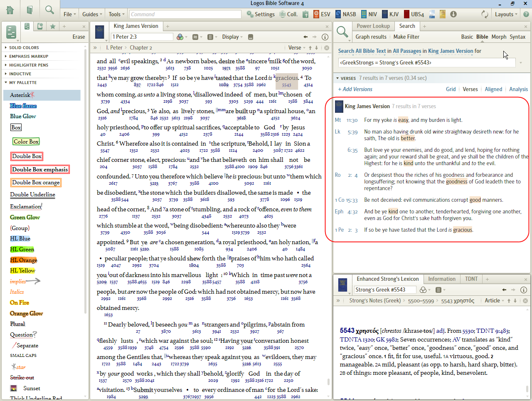The width and height of the screenshot is (532, 401).
Task: Apply the HL Yellow highlight style
Action: click(22, 271)
